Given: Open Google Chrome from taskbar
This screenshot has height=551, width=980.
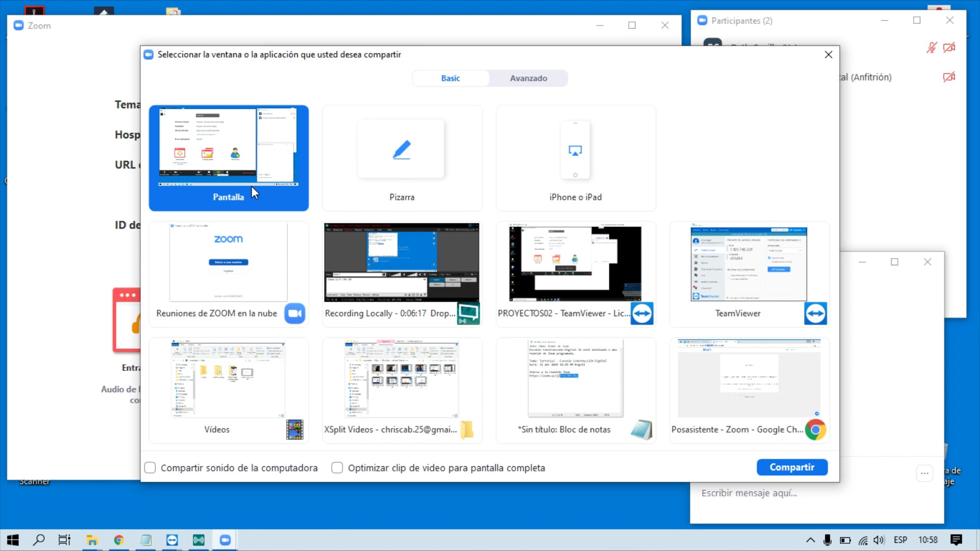Looking at the screenshot, I should pos(118,540).
